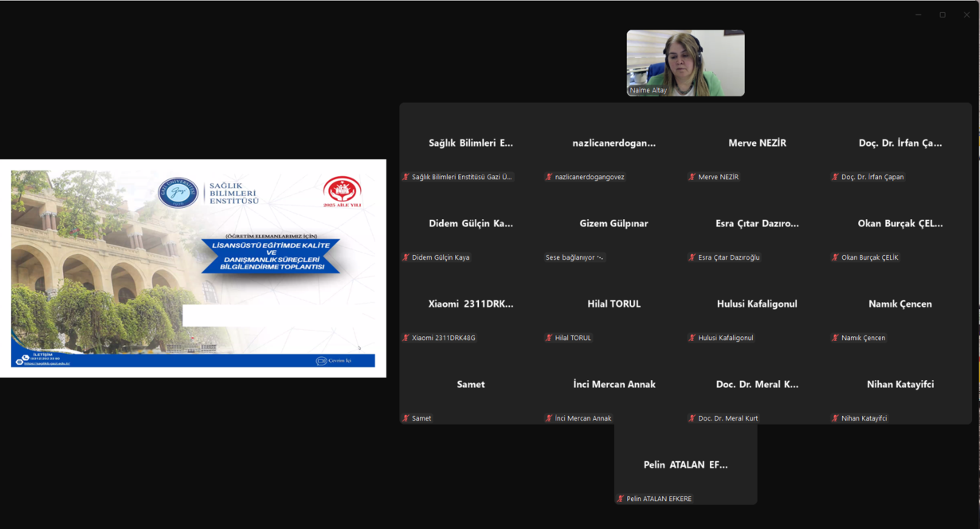Click the large İnci Mercan Annak display name
Image resolution: width=980 pixels, height=529 pixels.
[614, 384]
